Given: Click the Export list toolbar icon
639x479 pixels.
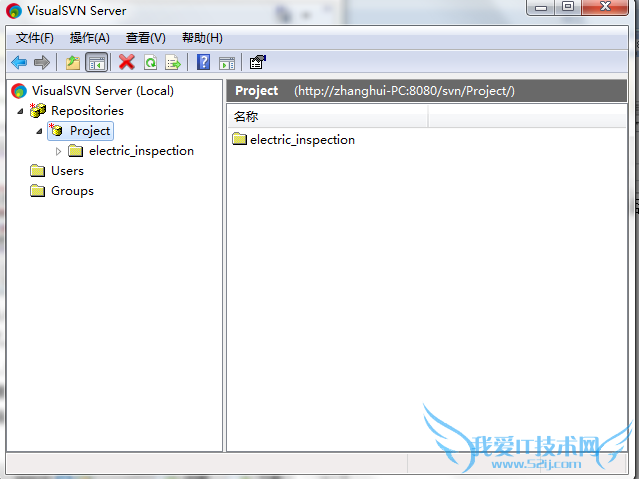Looking at the screenshot, I should (173, 62).
